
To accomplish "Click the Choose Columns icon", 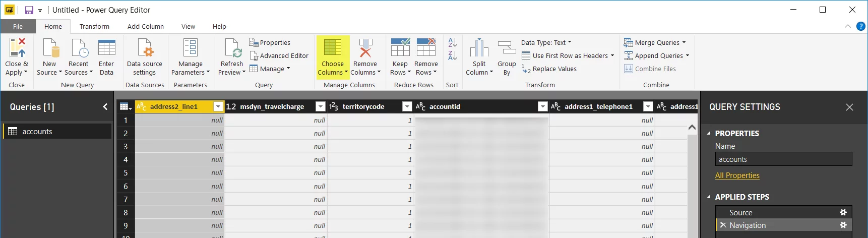I will point(333,48).
